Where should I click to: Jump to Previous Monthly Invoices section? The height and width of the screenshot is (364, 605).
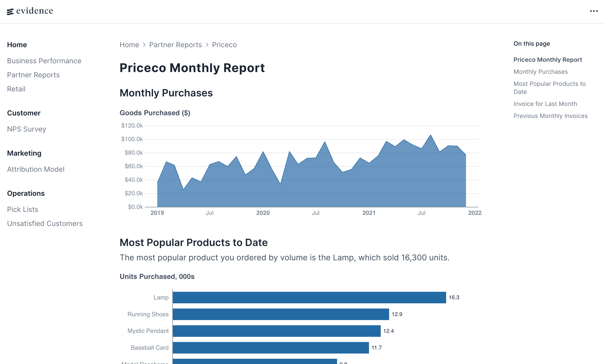[x=550, y=116]
